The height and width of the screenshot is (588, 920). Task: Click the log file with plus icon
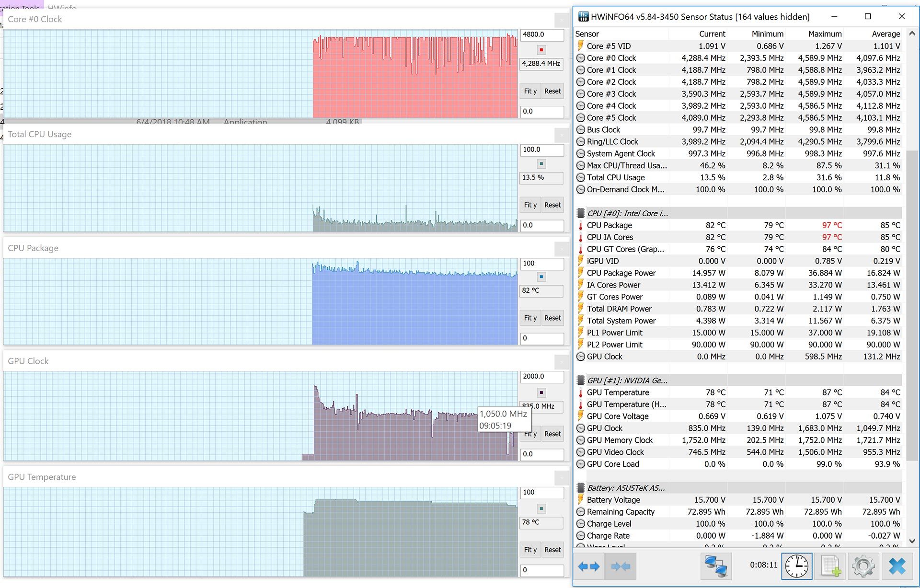tap(830, 566)
